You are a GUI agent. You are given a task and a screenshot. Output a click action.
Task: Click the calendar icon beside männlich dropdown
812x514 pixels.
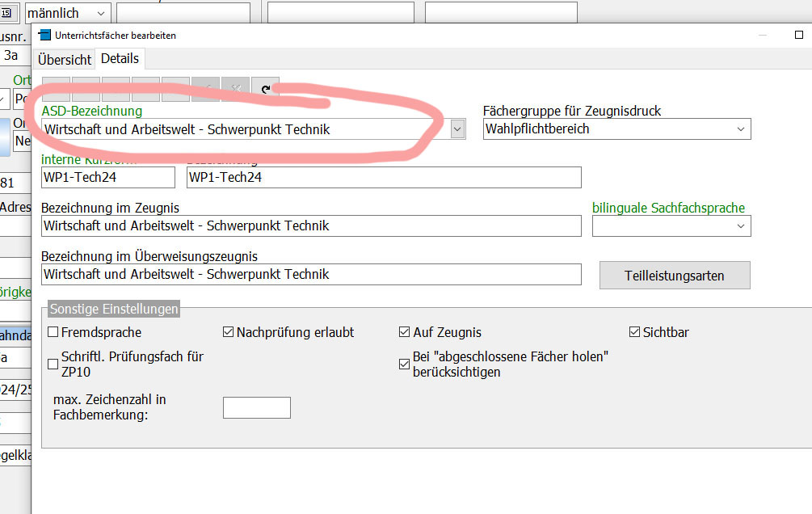click(x=10, y=14)
